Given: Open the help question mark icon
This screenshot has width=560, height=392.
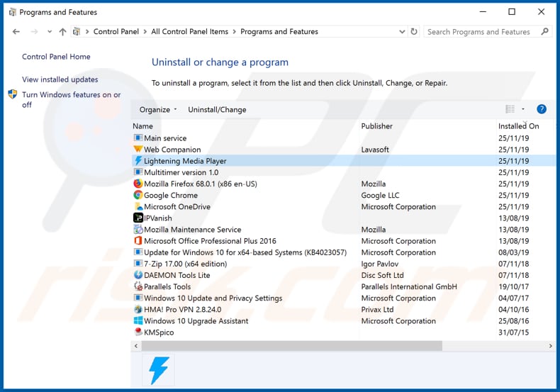Looking at the screenshot, I should (542, 109).
